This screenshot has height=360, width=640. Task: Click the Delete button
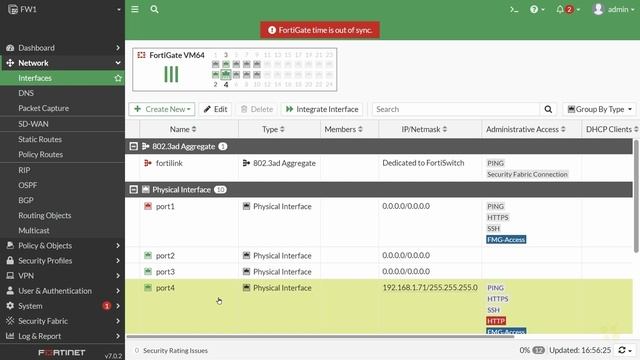point(257,109)
